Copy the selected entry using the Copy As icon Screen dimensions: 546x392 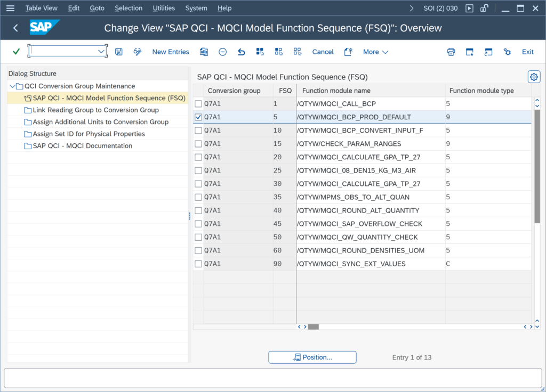[x=204, y=52]
